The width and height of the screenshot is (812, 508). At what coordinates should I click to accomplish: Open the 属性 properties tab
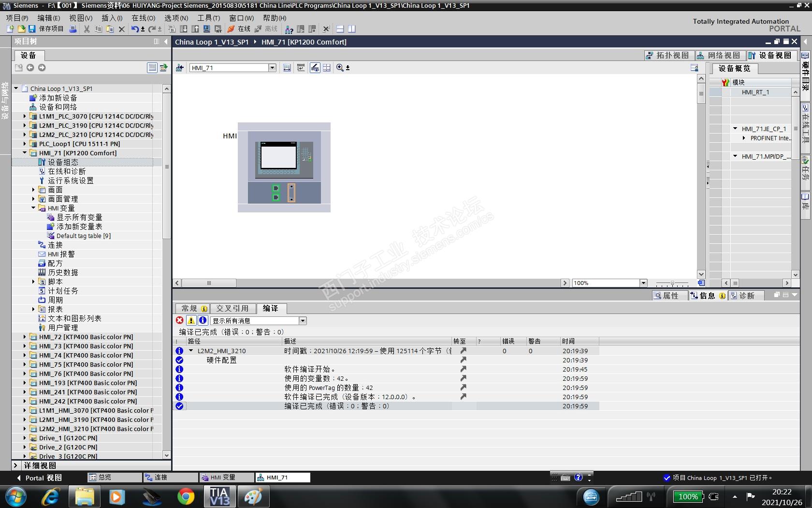[670, 296]
